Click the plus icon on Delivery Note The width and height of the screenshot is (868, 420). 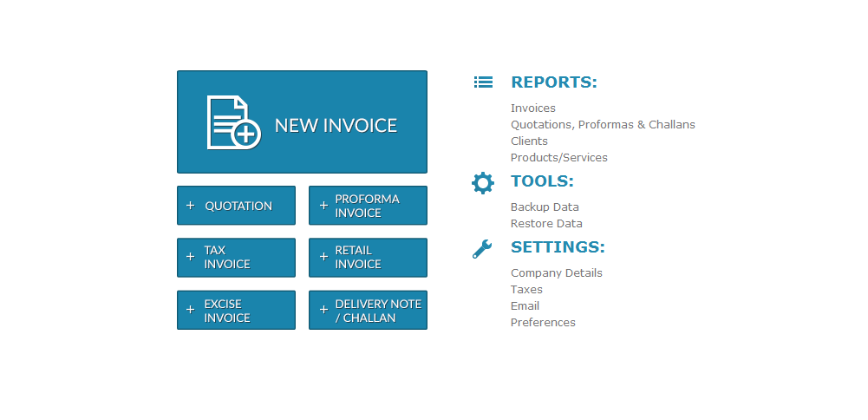[323, 310]
